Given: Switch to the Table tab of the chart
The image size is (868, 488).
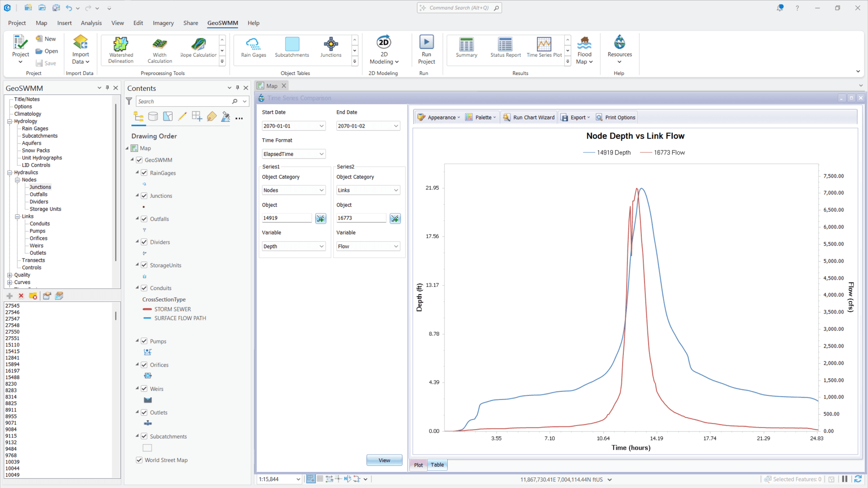Looking at the screenshot, I should (x=437, y=465).
